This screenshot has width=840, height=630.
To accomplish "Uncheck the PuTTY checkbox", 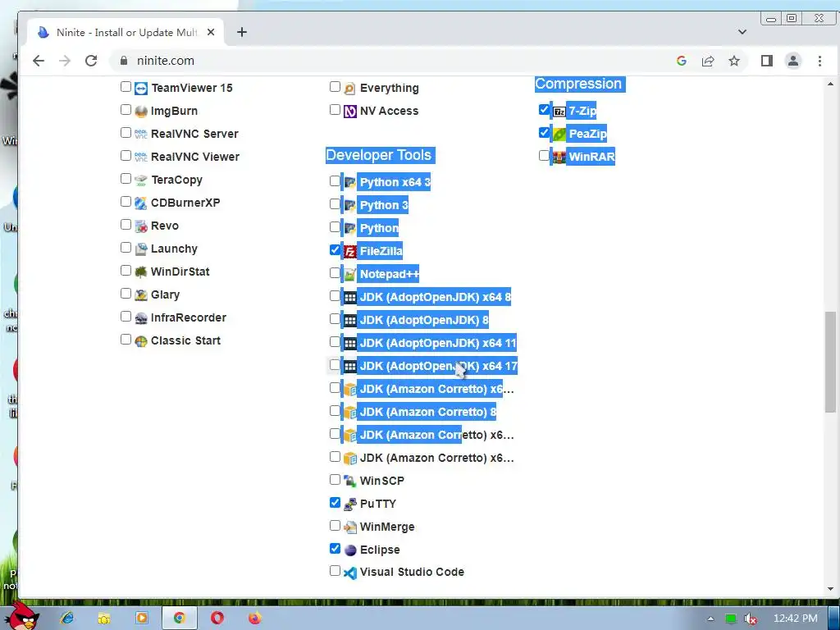I will coord(335,503).
